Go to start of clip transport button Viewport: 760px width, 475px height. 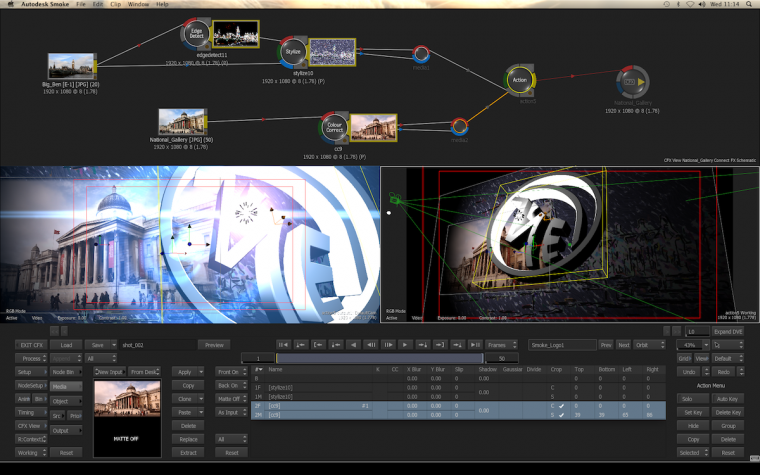click(283, 345)
